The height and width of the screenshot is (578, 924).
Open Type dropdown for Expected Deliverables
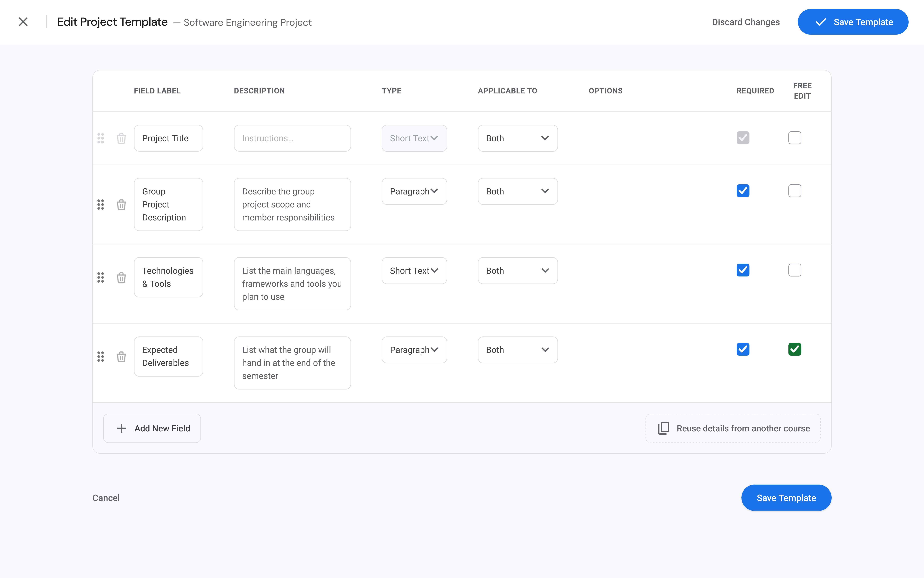click(x=414, y=350)
